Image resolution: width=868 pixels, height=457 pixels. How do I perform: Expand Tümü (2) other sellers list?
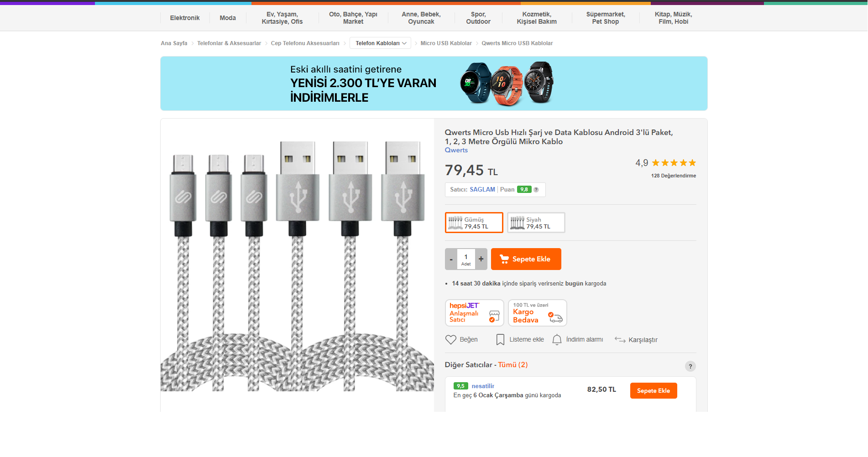pos(512,365)
